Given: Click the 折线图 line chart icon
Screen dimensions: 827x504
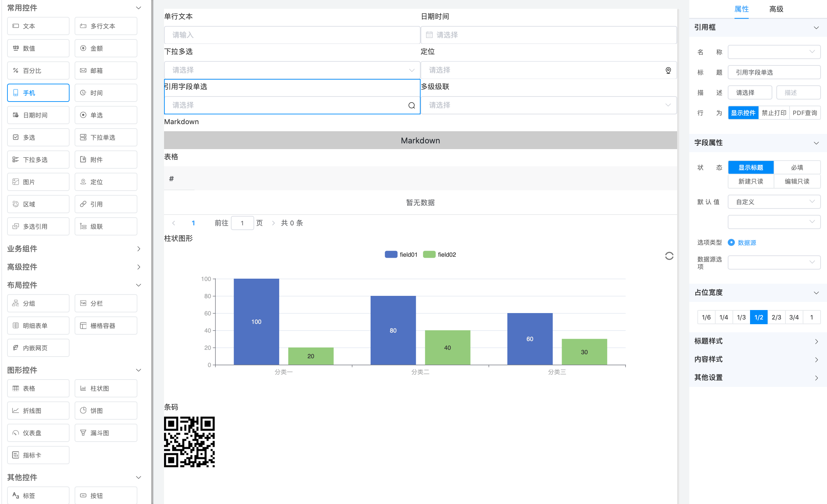Looking at the screenshot, I should coord(16,411).
